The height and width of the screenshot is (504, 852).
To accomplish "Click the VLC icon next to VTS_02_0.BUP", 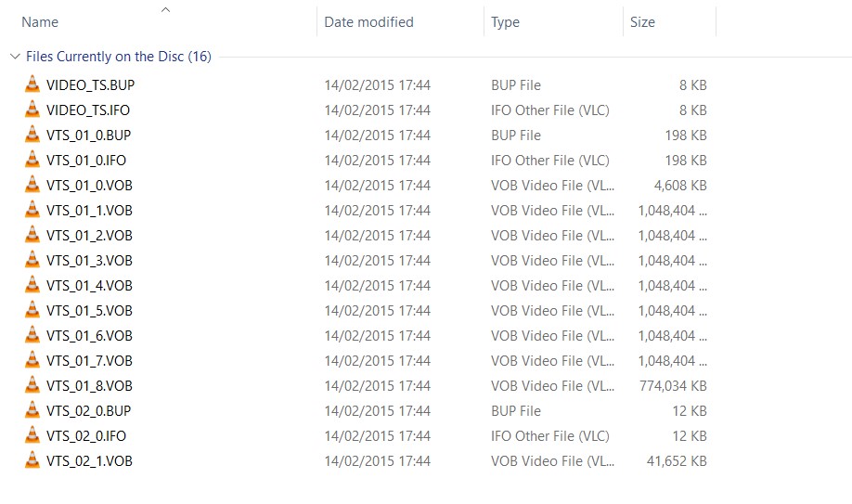I will pyautogui.click(x=32, y=410).
